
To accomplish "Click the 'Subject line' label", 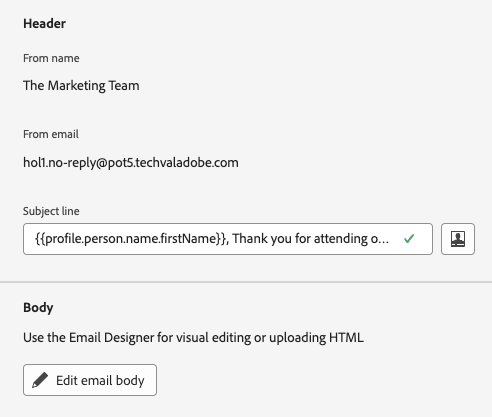I will coord(51,211).
